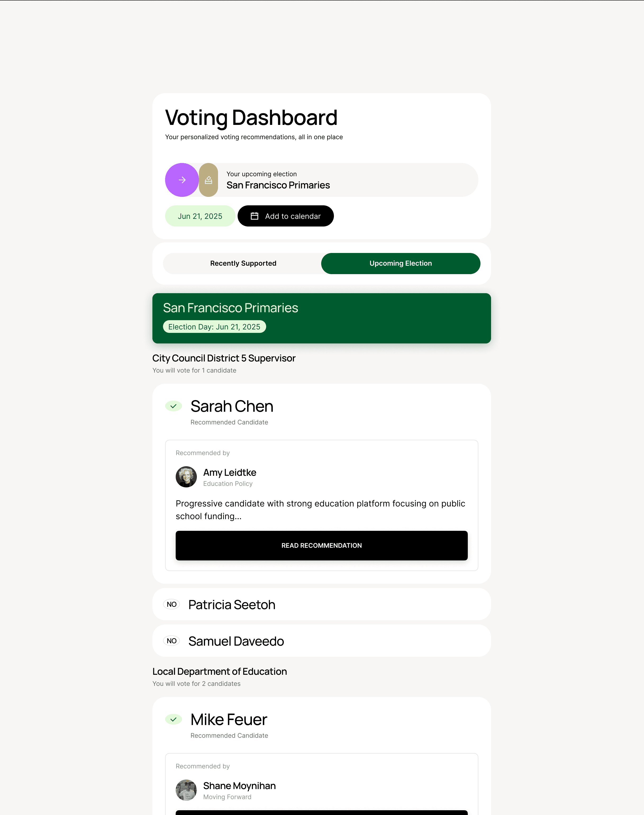This screenshot has height=815, width=644.
Task: Click the calendar icon in Add to calendar
Action: pos(255,216)
